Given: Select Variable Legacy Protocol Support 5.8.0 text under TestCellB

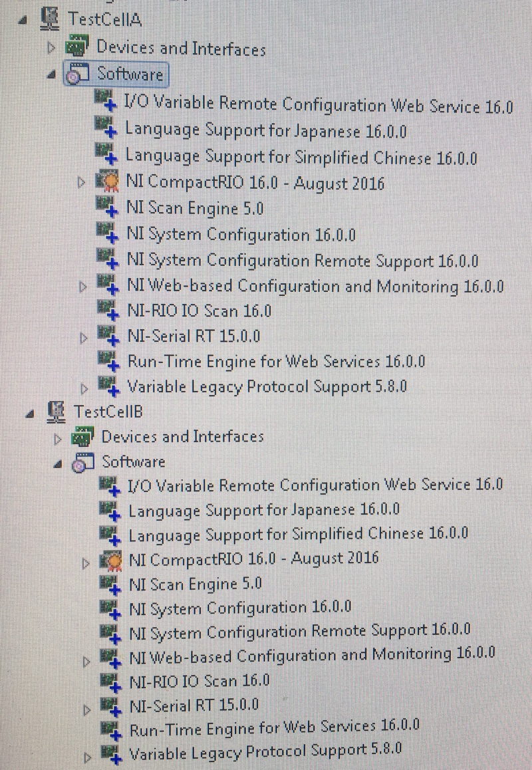Looking at the screenshot, I should click(x=266, y=752).
